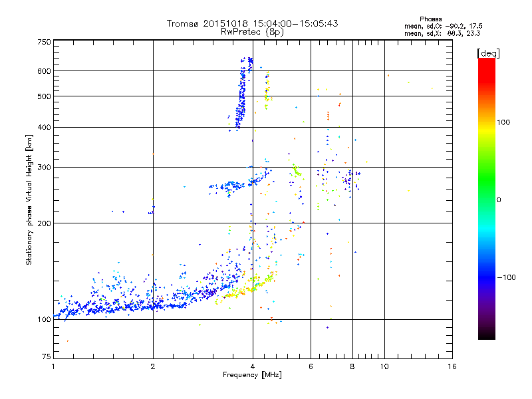The width and height of the screenshot is (532, 399).
Task: Click the x-axis tick label '8'
Action: click(x=352, y=366)
